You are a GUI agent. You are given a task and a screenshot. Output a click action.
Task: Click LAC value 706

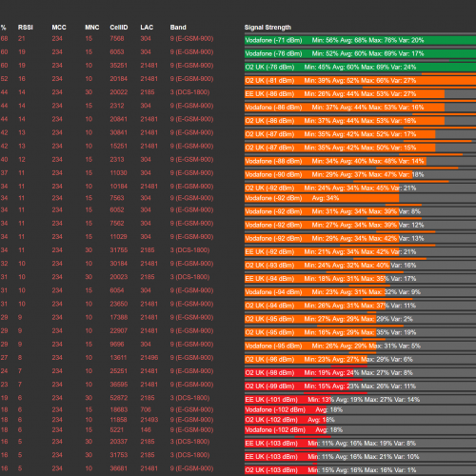coord(146,409)
